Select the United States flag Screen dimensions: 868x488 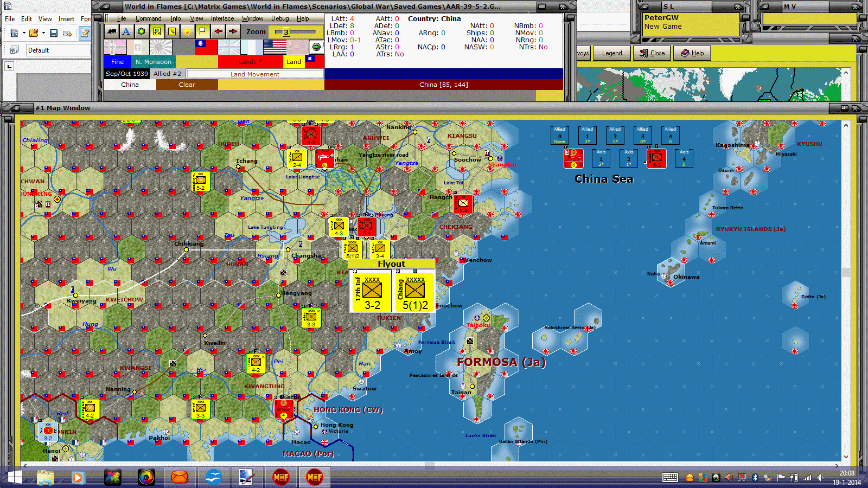coord(275,47)
